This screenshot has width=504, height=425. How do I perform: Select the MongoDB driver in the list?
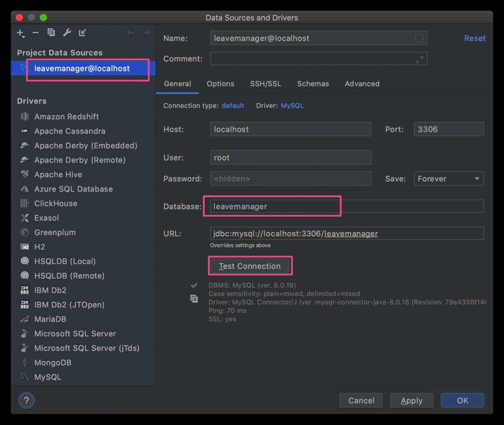(x=53, y=363)
